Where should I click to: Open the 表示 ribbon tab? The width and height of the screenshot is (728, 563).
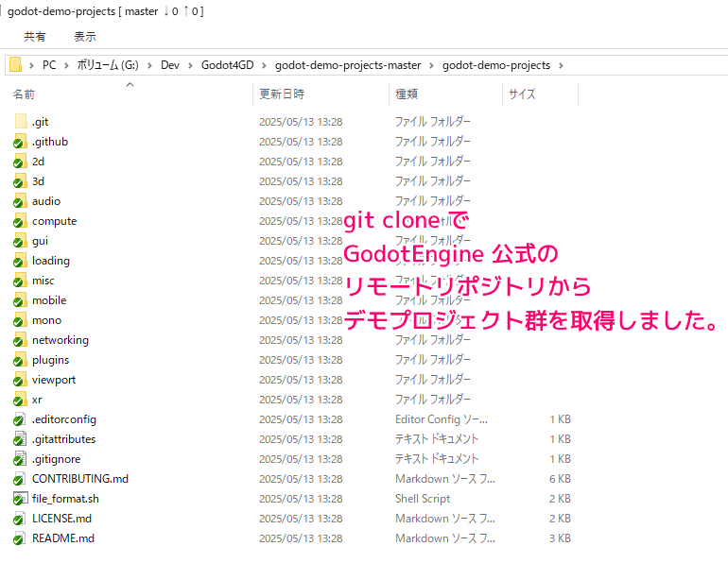(85, 37)
